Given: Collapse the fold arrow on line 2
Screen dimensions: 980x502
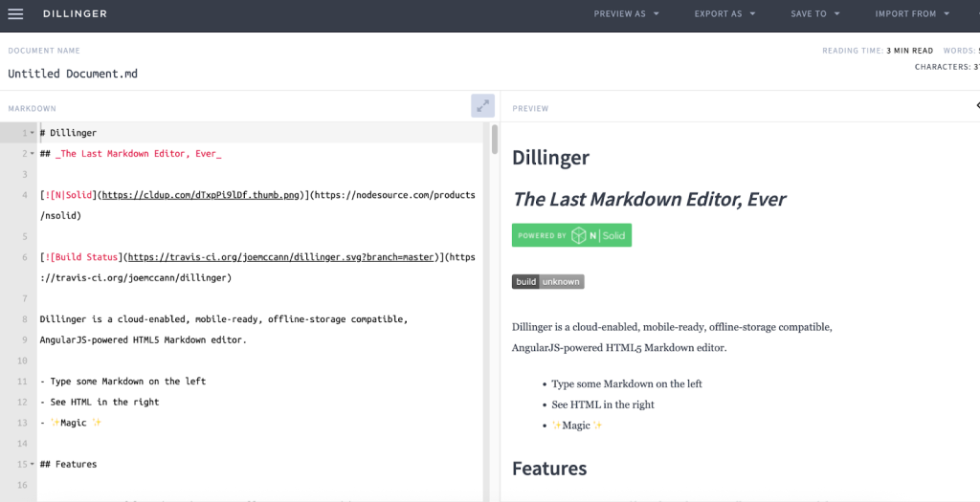Looking at the screenshot, I should coord(32,154).
